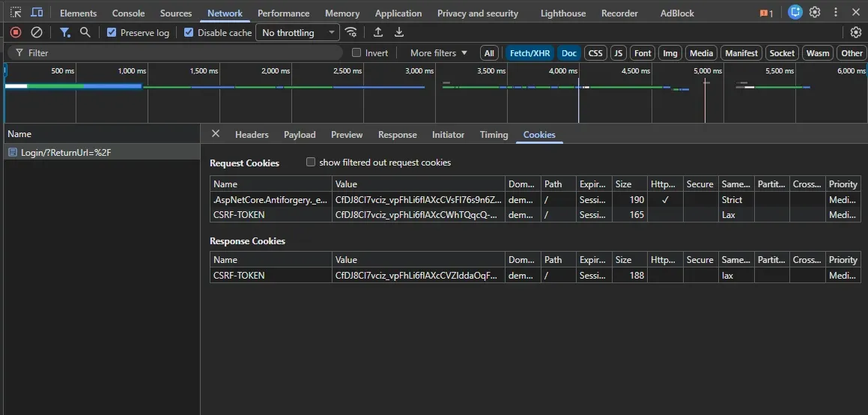Clear the network log

click(37, 32)
